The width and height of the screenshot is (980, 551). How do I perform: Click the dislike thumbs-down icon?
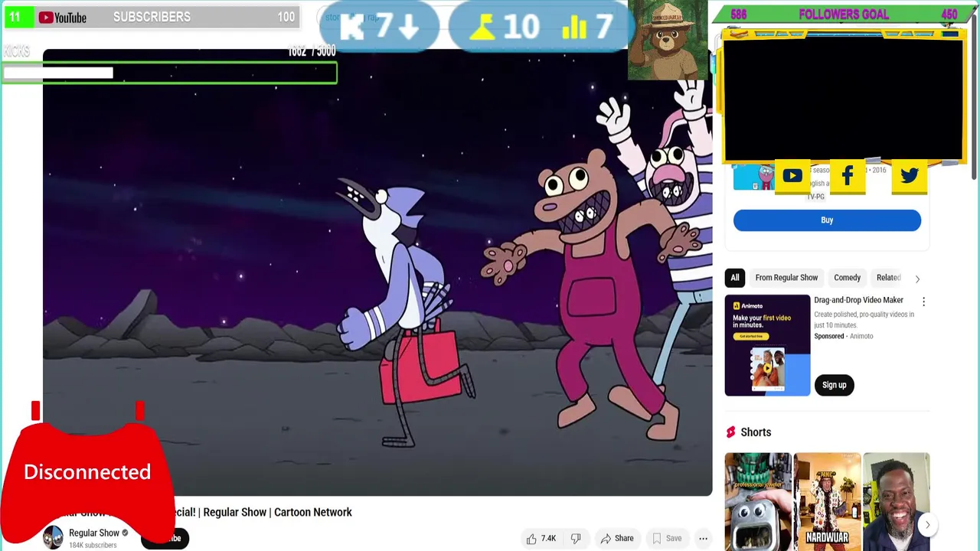tap(576, 538)
